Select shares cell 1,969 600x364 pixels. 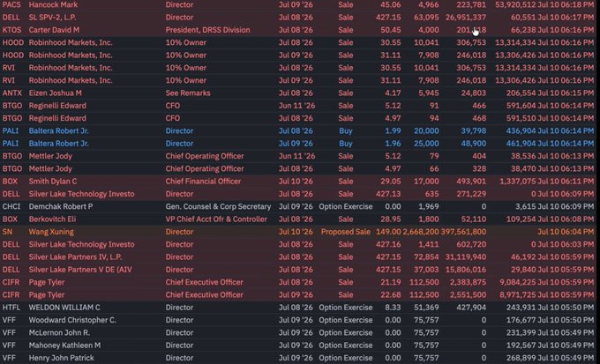point(429,206)
